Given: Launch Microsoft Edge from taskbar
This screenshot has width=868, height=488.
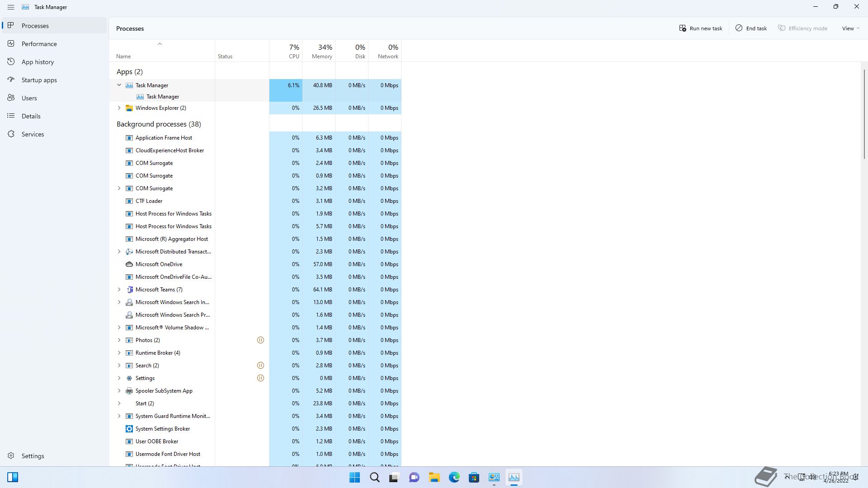Looking at the screenshot, I should (x=454, y=477).
